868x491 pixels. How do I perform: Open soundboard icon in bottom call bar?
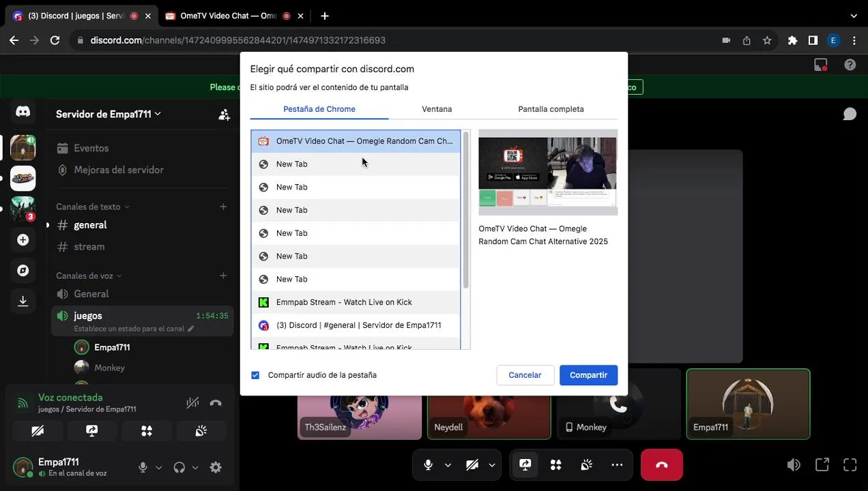click(x=586, y=465)
